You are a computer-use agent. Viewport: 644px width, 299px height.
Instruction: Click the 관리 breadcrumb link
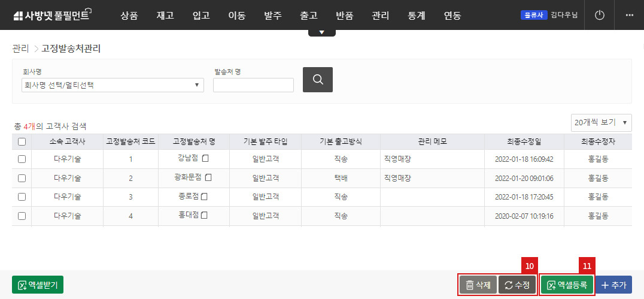click(x=20, y=49)
